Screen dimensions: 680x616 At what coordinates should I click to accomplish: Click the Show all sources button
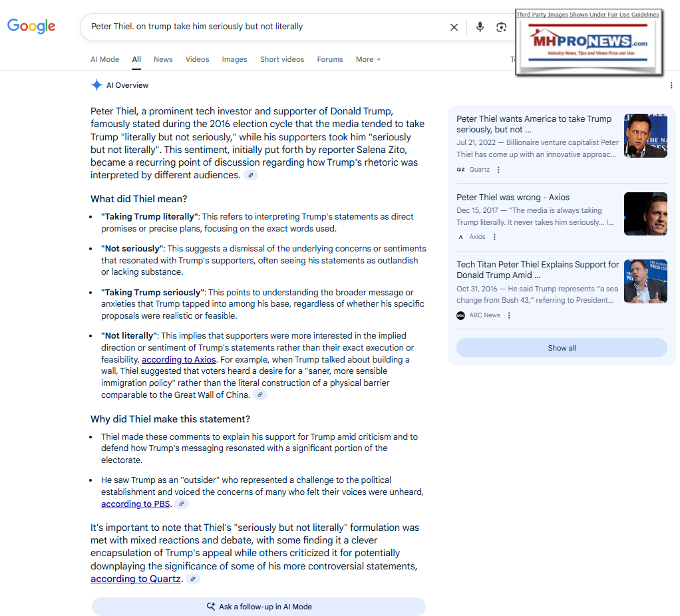pyautogui.click(x=562, y=348)
